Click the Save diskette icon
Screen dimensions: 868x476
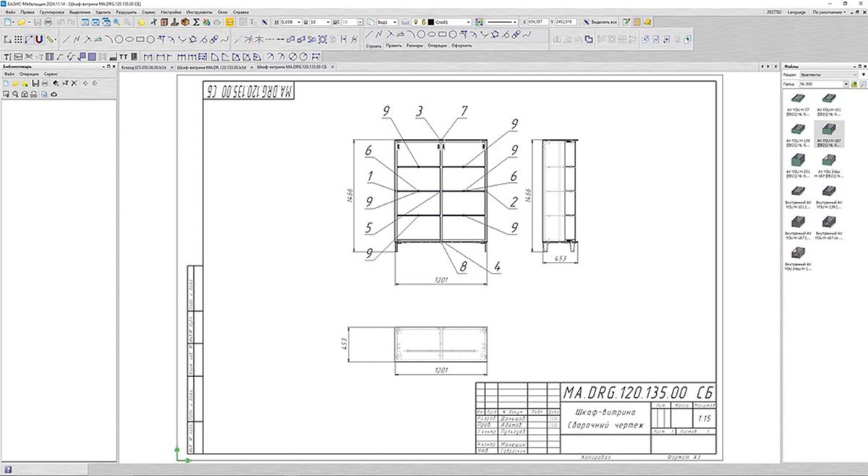(38, 23)
